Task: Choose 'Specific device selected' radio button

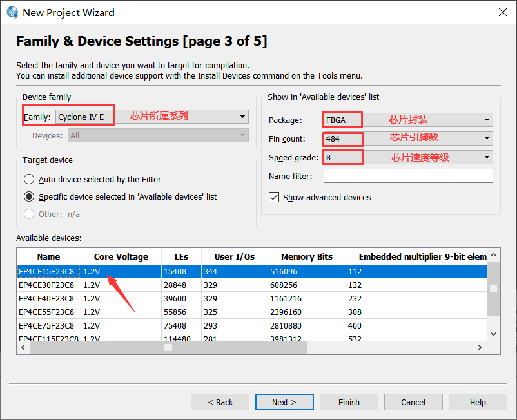Action: coord(29,196)
